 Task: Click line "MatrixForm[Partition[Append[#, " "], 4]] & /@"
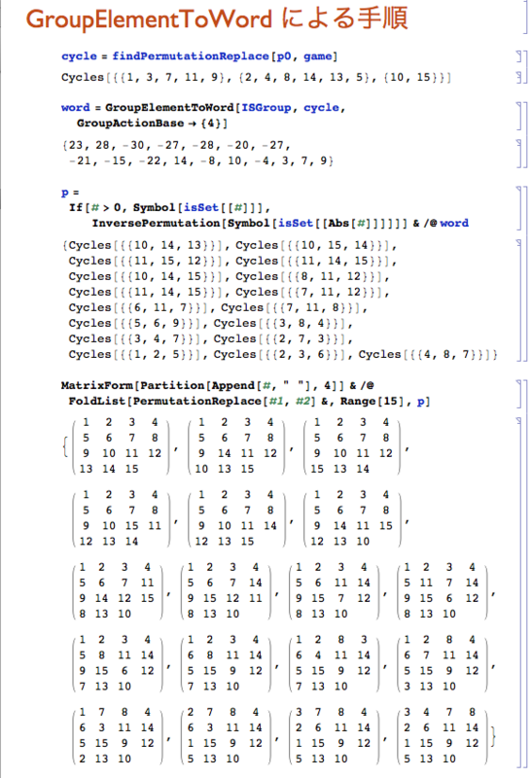point(217,385)
